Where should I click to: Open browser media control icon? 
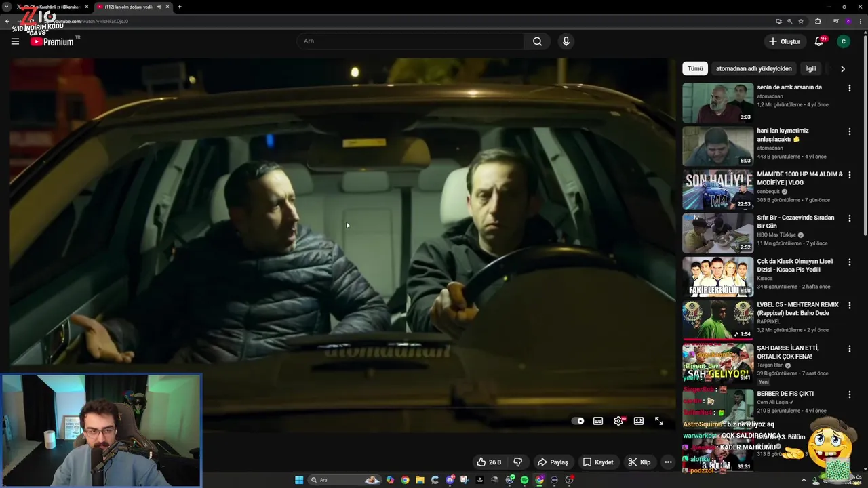click(835, 21)
